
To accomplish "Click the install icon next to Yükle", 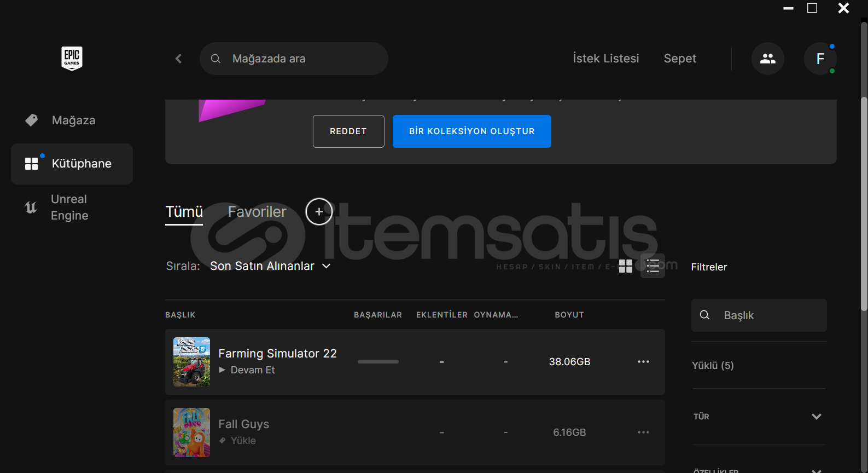I will 222,441.
